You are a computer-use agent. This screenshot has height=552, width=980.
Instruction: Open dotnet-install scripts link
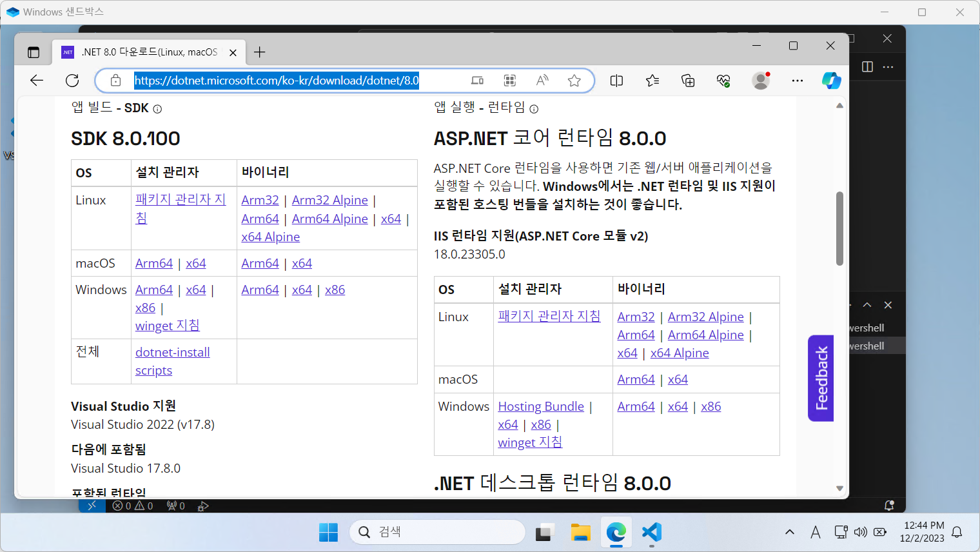click(173, 362)
